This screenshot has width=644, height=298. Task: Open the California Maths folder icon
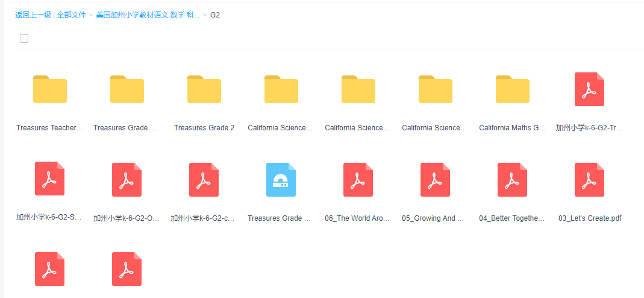pyautogui.click(x=513, y=89)
